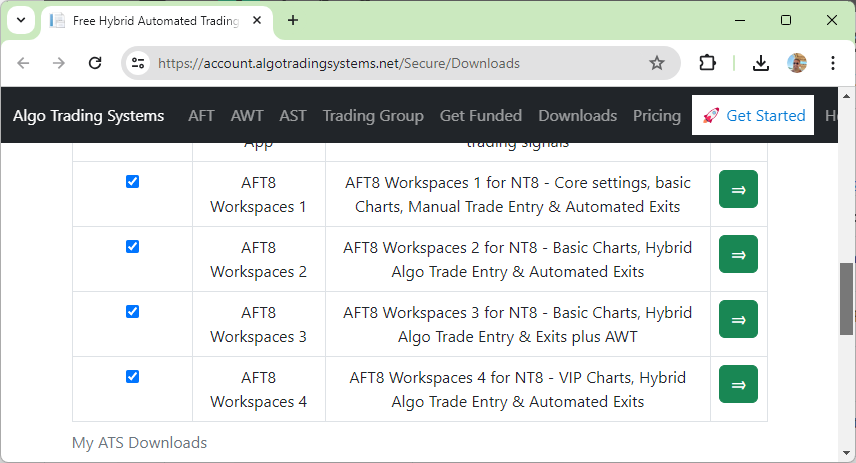Click the 'AFT8 Workspaces 1' name cell
This screenshot has width=856, height=463.
coord(259,194)
